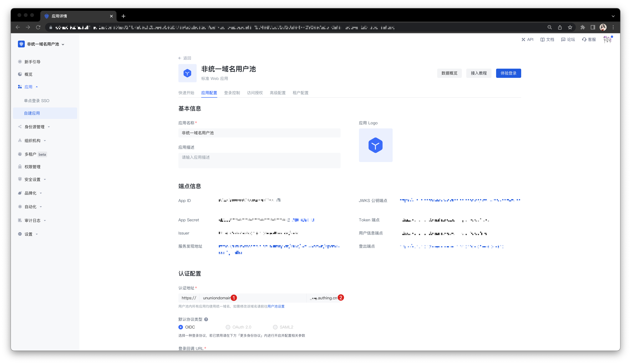This screenshot has width=631, height=364.
Task: Bookmark page with star icon
Action: point(570,27)
